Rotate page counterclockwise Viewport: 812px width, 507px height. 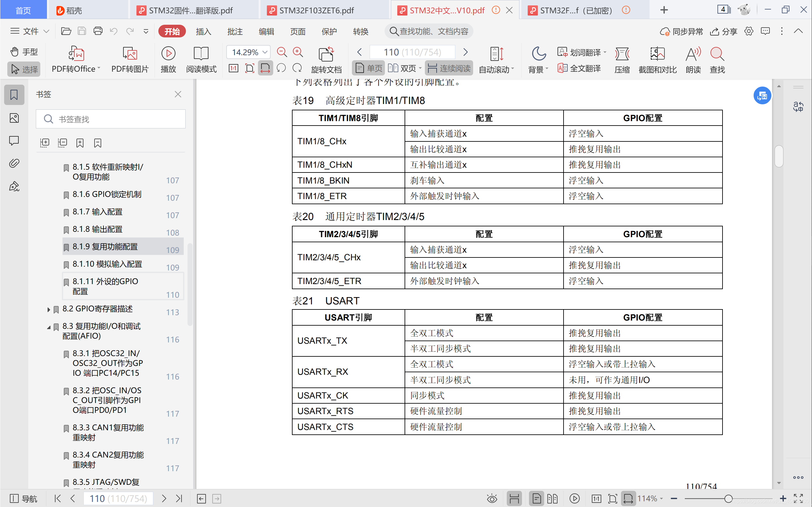(x=281, y=68)
